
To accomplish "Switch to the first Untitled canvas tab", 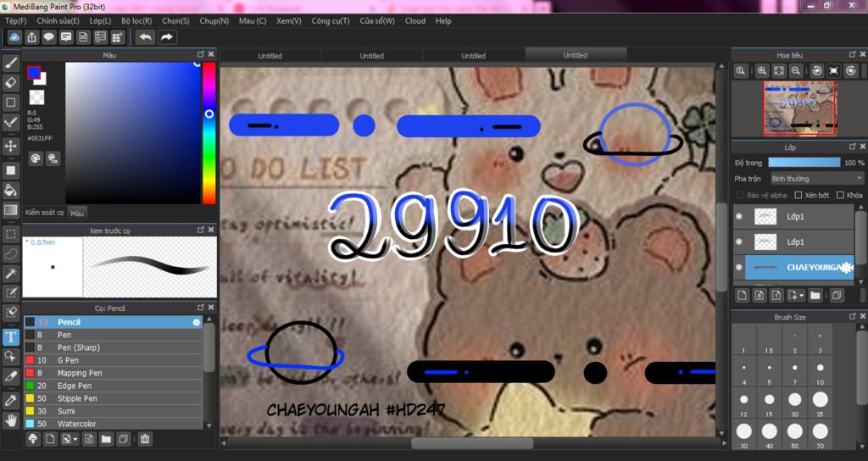I will click(270, 55).
